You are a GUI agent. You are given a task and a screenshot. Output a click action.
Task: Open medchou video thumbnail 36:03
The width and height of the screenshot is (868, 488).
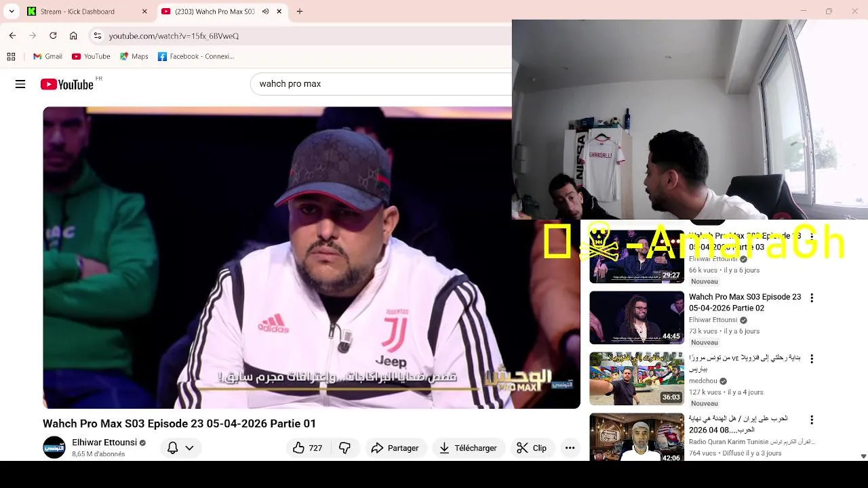[637, 379]
